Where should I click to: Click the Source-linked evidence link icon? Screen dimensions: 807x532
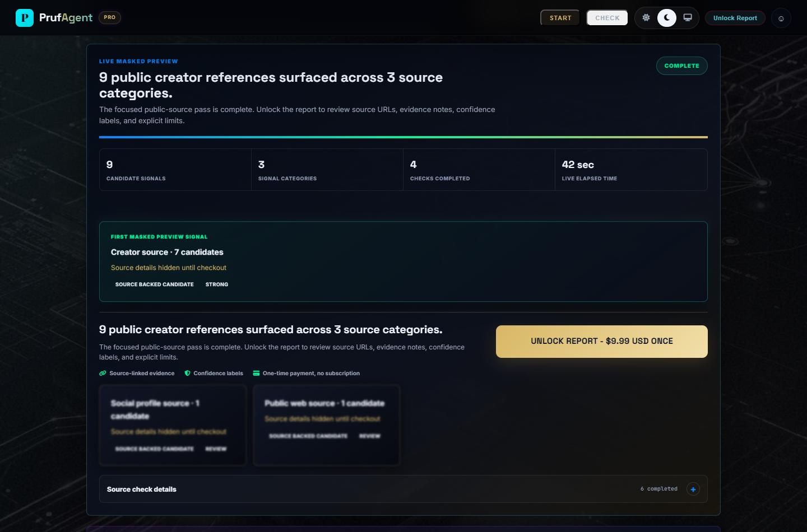103,373
